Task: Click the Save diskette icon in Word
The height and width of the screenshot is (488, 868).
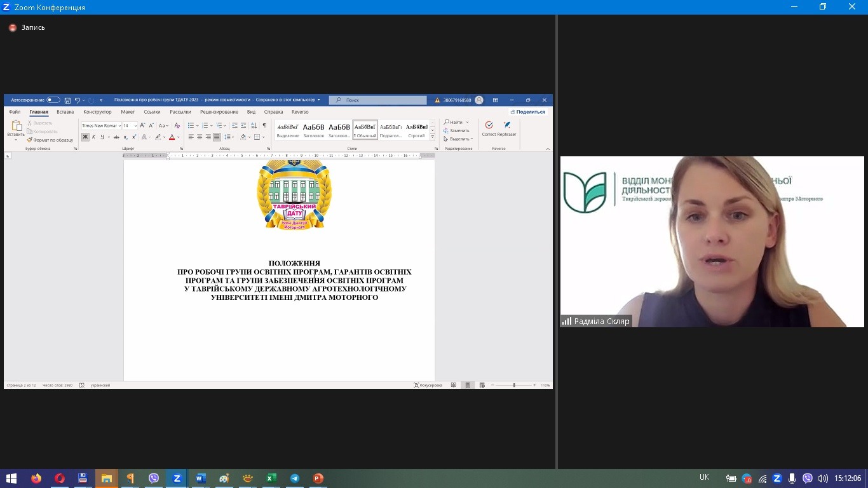Action: point(67,100)
